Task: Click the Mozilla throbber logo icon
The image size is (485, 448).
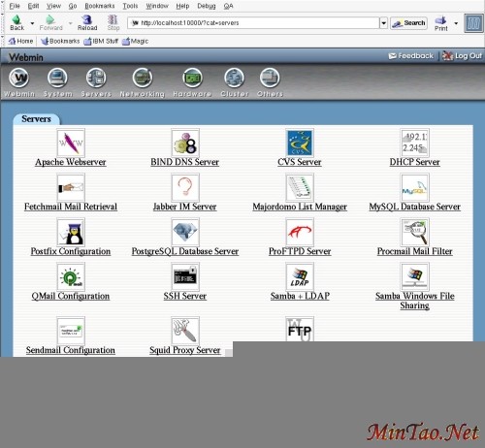Action: [473, 23]
